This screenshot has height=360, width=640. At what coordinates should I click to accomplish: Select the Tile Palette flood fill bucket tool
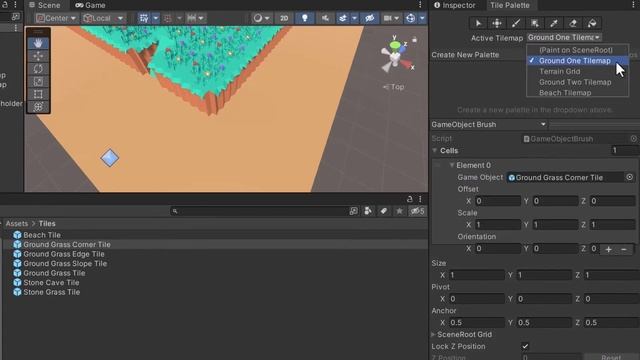tap(592, 23)
